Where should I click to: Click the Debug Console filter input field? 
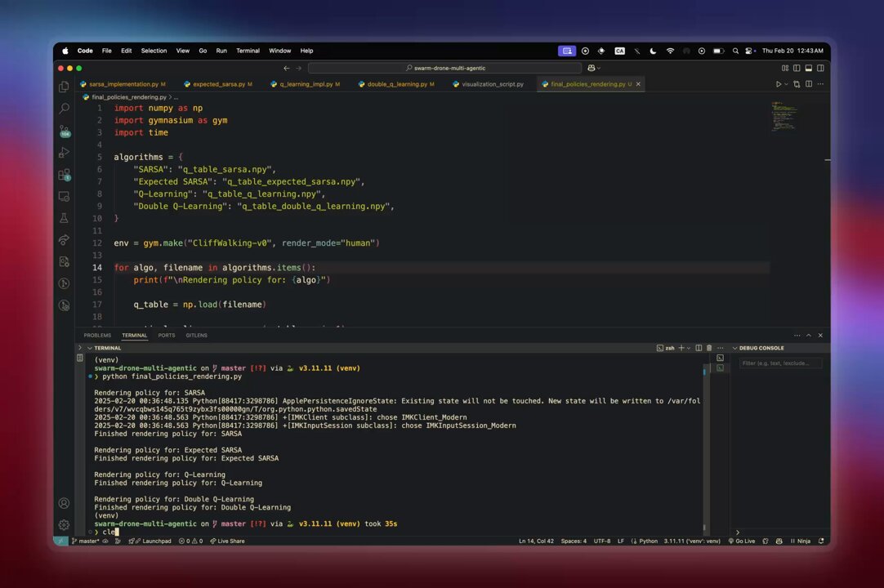[780, 363]
